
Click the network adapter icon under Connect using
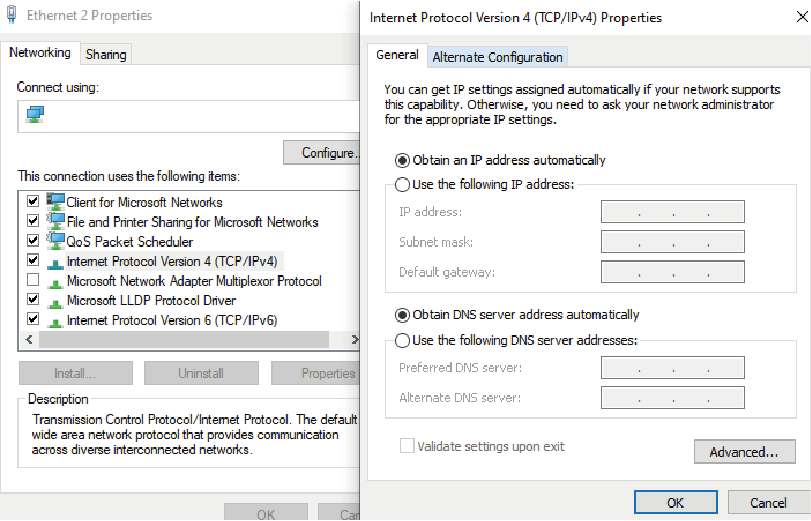pos(35,115)
